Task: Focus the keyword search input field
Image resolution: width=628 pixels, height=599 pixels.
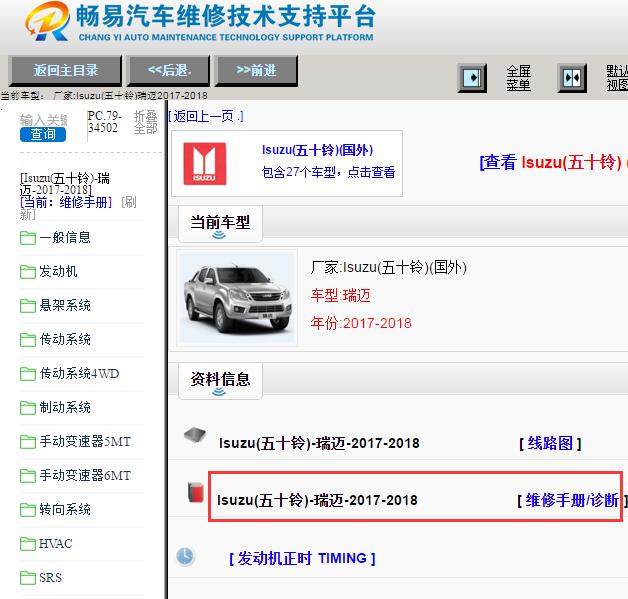Action: (x=43, y=120)
